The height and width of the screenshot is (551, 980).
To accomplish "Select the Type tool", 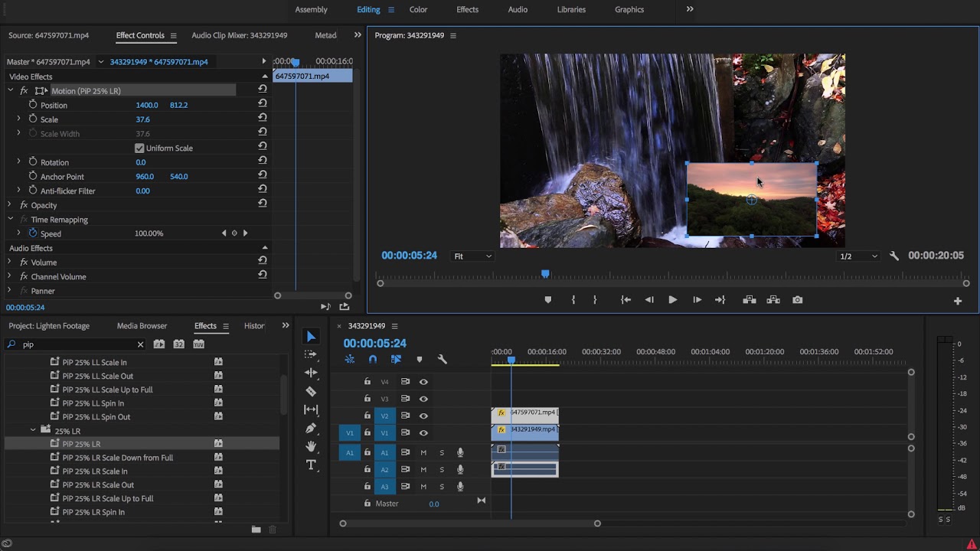I will [311, 465].
